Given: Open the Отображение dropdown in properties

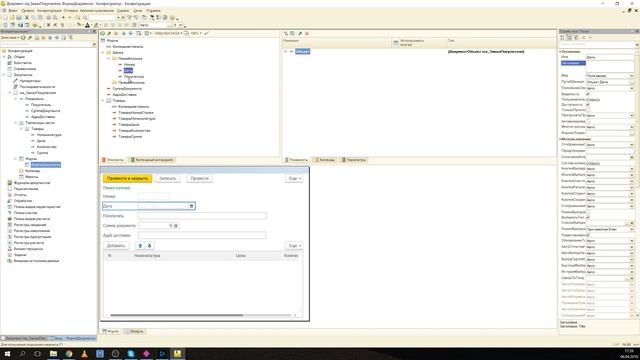Looking at the screenshot, I should tap(632, 145).
